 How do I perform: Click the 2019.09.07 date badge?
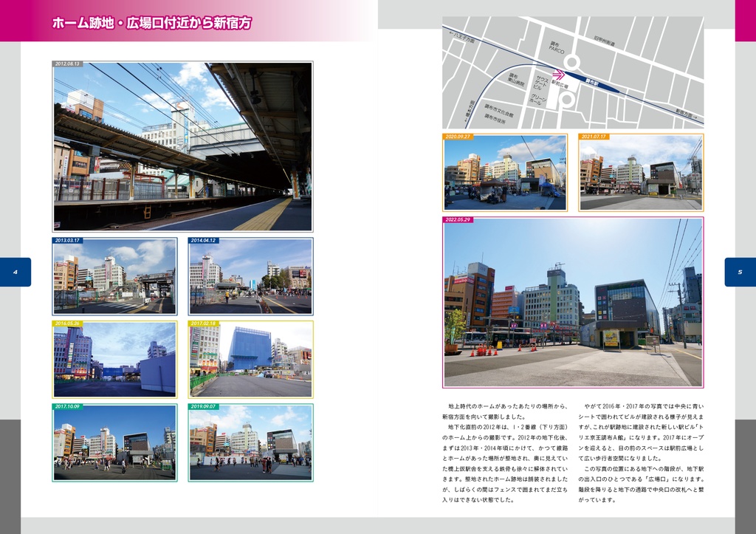(205, 405)
